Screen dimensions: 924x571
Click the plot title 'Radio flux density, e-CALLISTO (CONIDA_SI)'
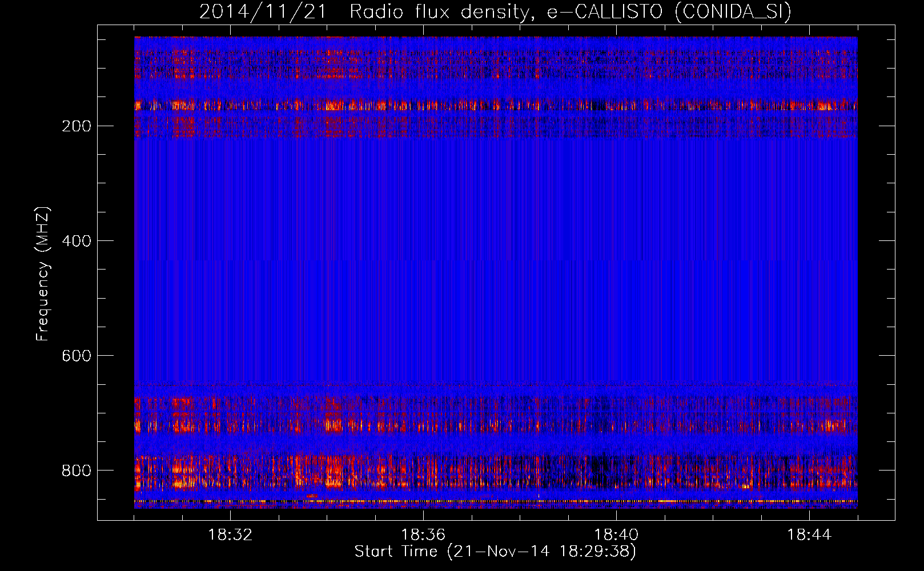tap(571, 12)
